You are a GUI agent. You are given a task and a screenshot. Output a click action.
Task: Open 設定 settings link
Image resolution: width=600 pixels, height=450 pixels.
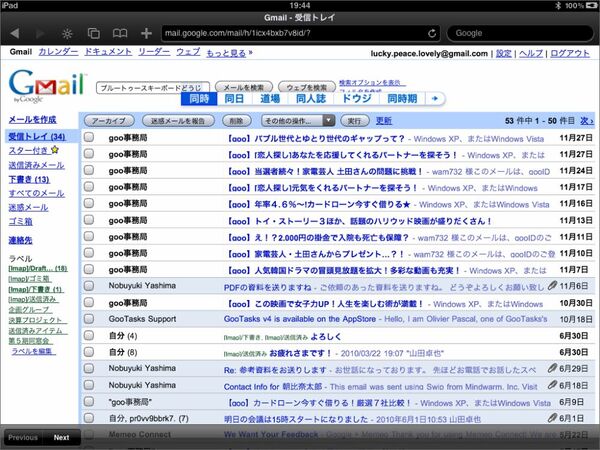[504, 53]
